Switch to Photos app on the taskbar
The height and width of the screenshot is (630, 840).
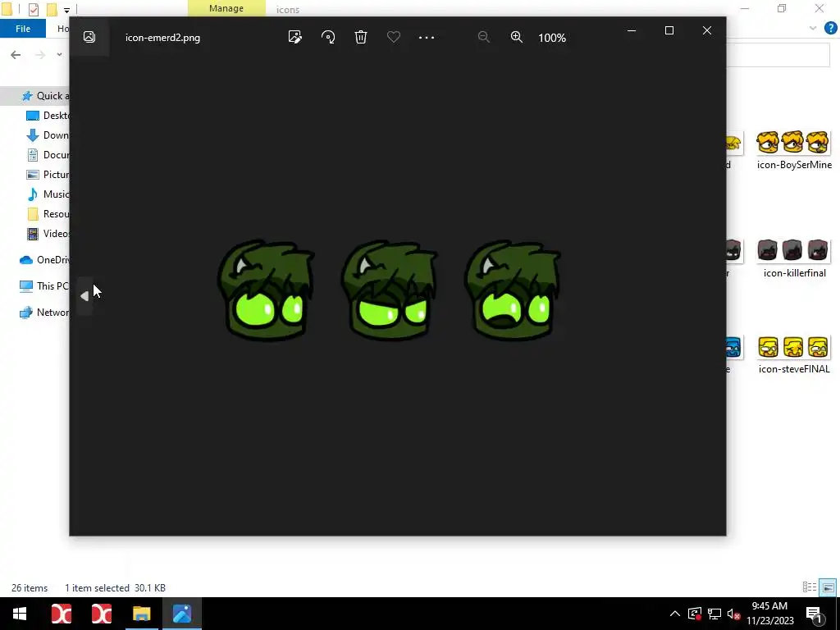click(182, 614)
